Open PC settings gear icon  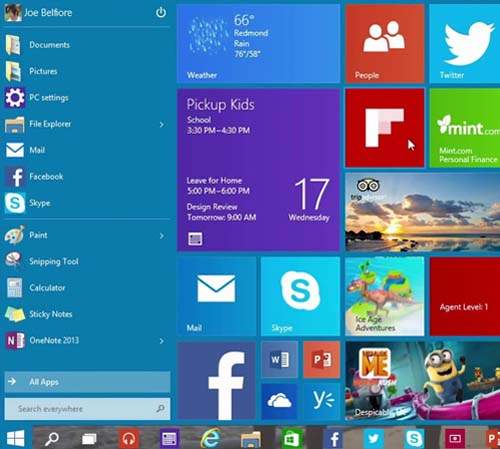[15, 98]
